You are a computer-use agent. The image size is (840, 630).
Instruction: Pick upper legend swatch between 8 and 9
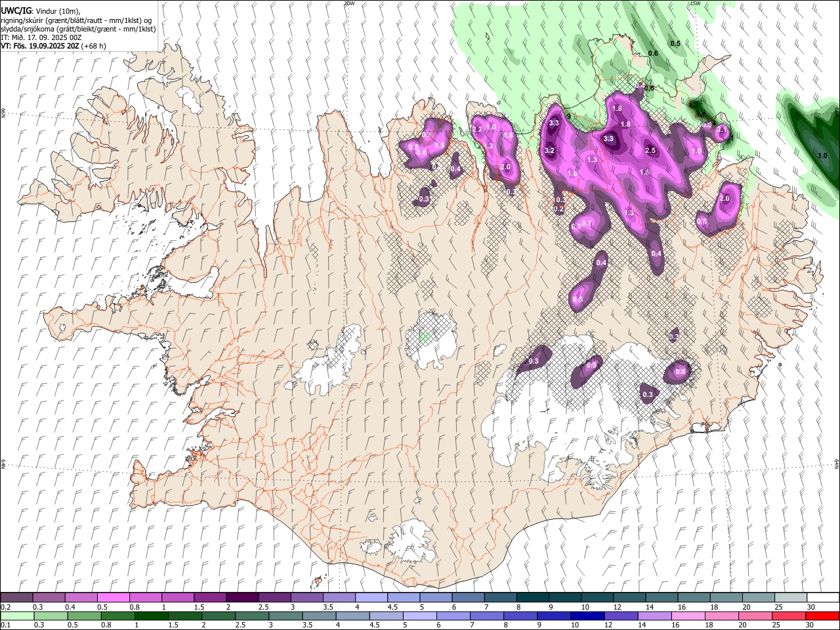click(x=532, y=598)
